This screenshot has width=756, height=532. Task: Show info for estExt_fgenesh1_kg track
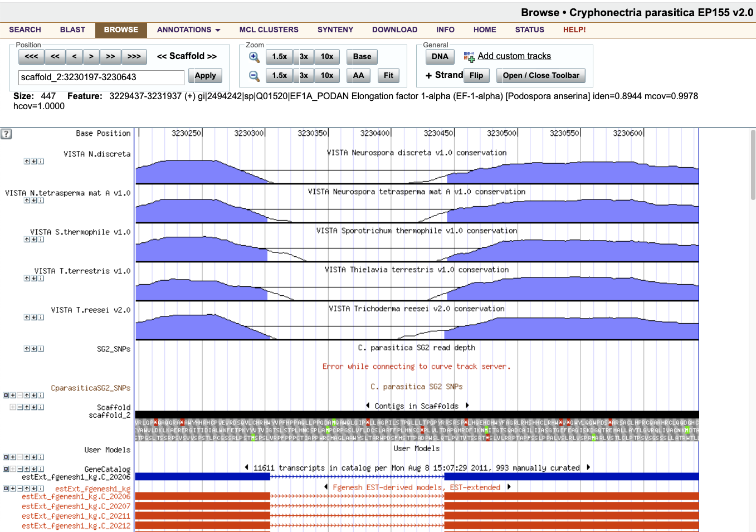[41, 489]
